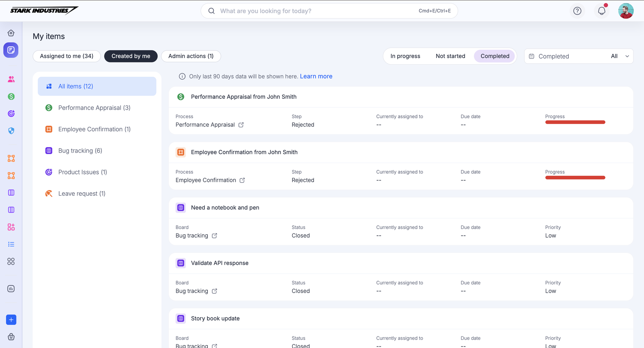Open the user profile avatar menu
The image size is (644, 348).
point(626,11)
